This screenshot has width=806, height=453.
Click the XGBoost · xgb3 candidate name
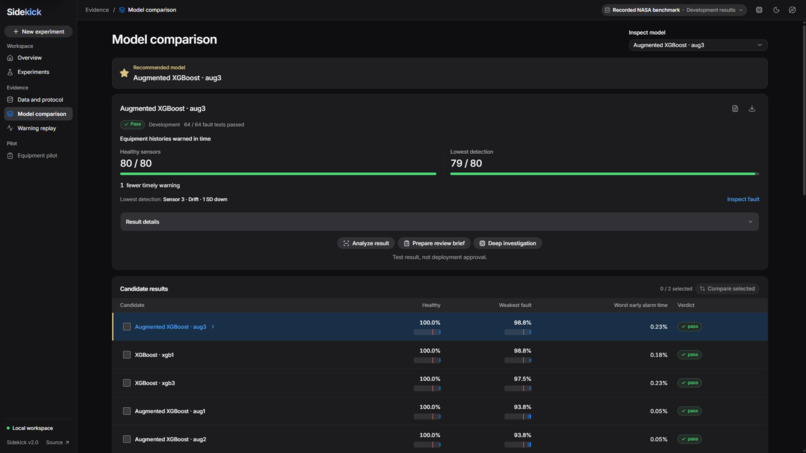coord(155,383)
